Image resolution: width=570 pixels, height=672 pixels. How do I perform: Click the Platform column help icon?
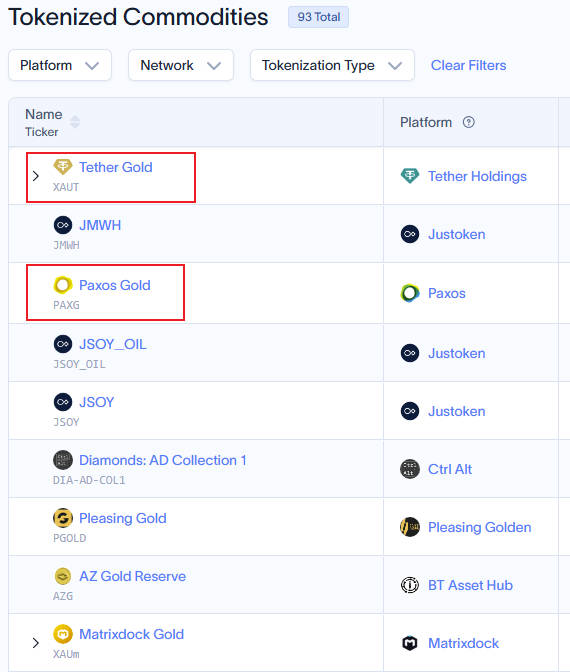click(468, 122)
